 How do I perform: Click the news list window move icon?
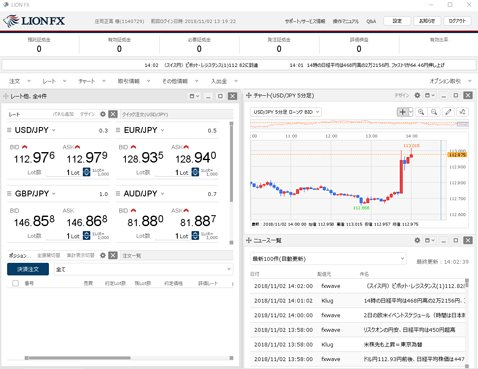coord(249,240)
